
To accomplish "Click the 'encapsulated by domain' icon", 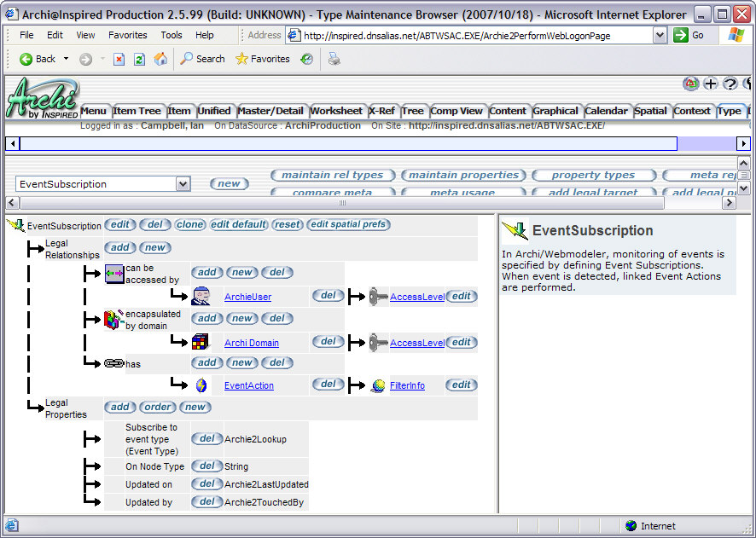I will pos(114,320).
